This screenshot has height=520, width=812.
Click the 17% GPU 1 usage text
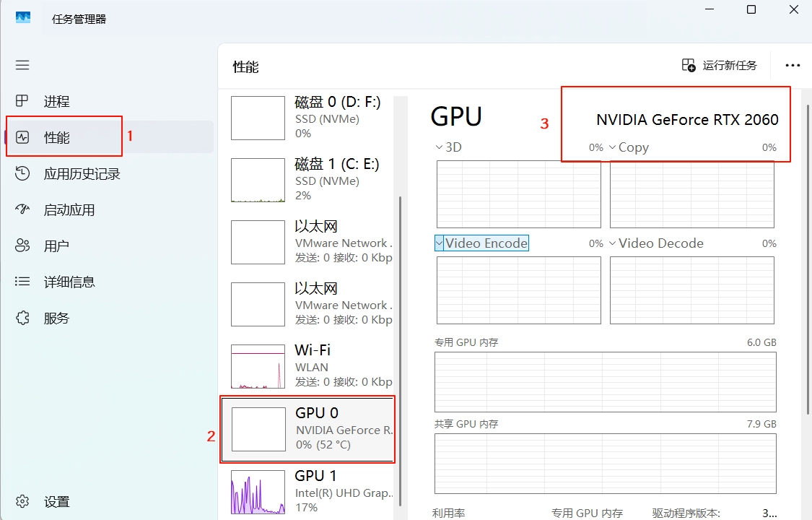(x=306, y=508)
